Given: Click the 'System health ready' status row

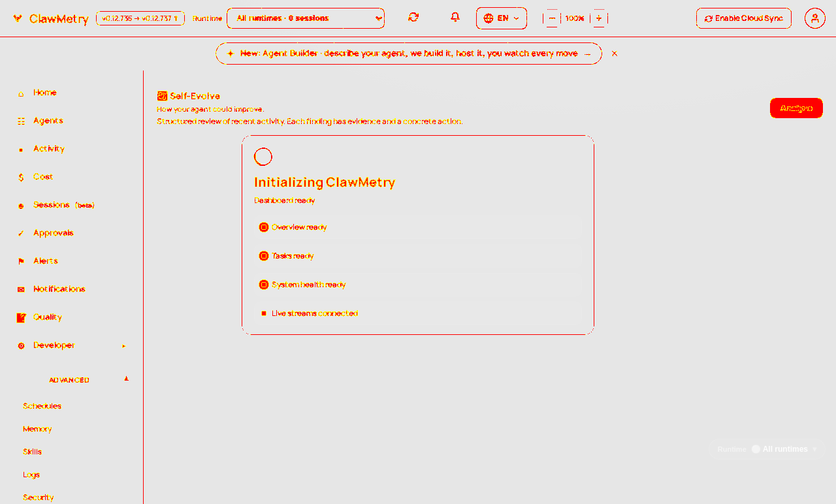Looking at the screenshot, I should [418, 285].
